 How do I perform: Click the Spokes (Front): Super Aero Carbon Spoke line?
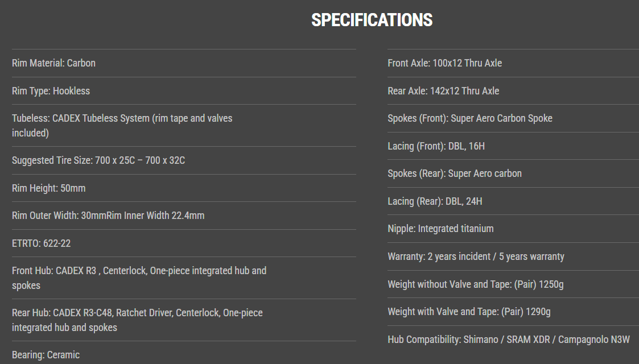[470, 118]
